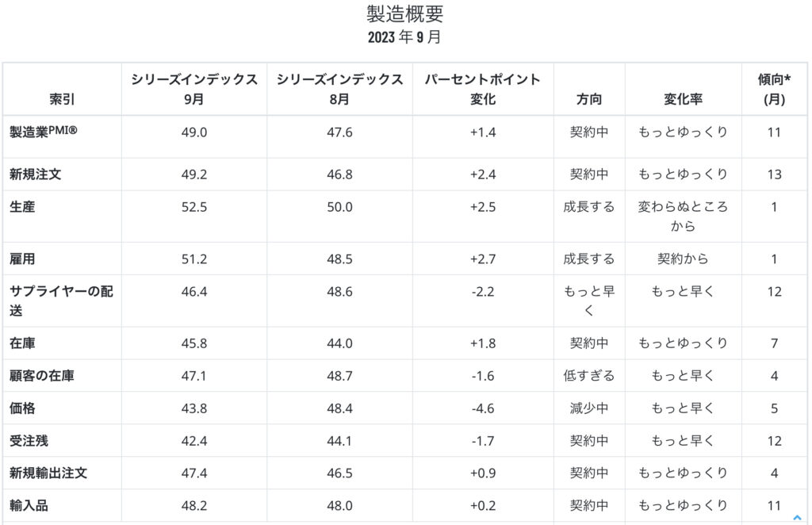Click the 変化率 column header

(683, 99)
